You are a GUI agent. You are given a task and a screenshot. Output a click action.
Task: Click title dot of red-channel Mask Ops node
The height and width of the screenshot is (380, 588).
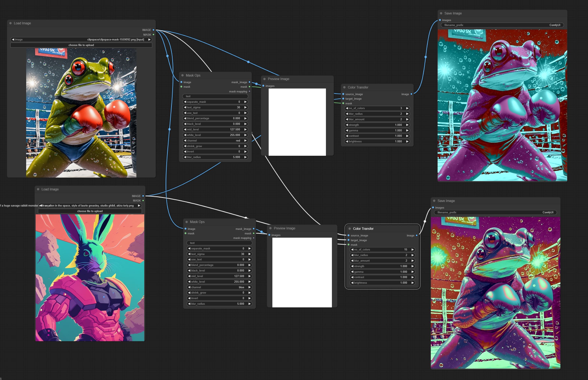click(x=183, y=75)
